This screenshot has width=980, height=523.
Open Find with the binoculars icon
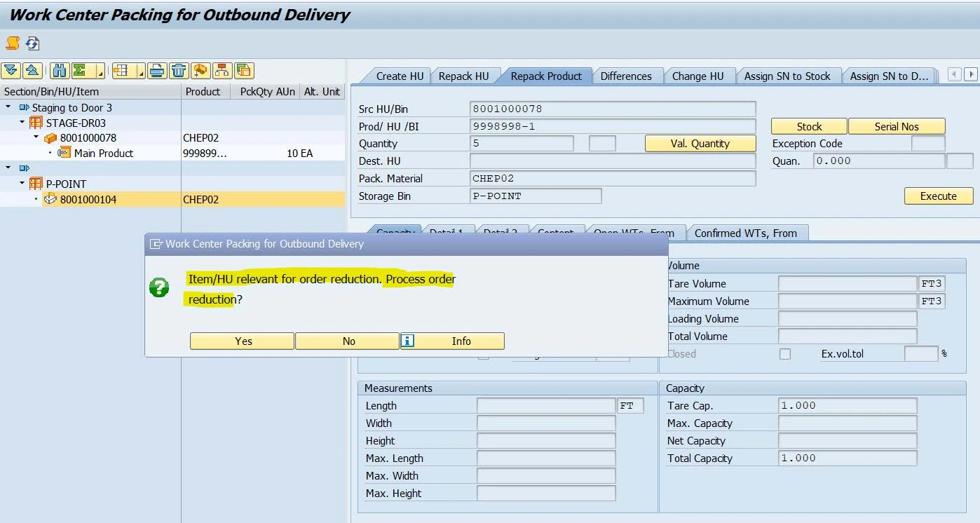click(x=60, y=71)
